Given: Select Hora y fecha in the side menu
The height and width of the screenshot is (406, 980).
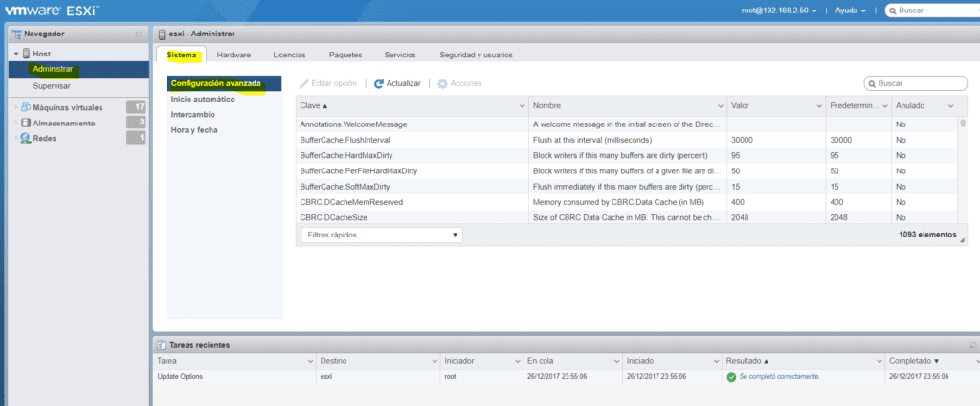Looking at the screenshot, I should coord(193,130).
